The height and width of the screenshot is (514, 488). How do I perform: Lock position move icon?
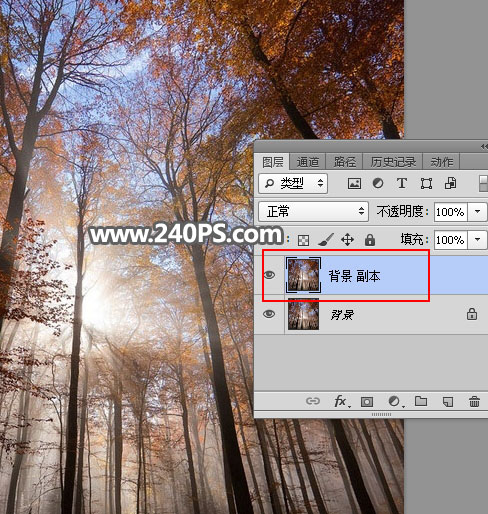[x=347, y=240]
